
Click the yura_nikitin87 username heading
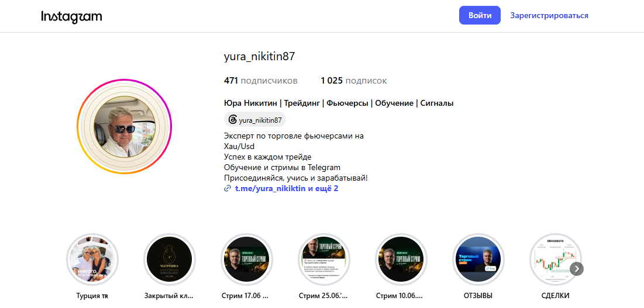(260, 57)
